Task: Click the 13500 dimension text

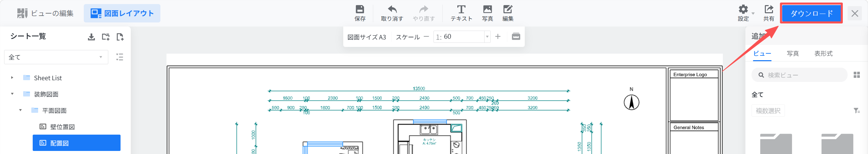Action: point(419,88)
